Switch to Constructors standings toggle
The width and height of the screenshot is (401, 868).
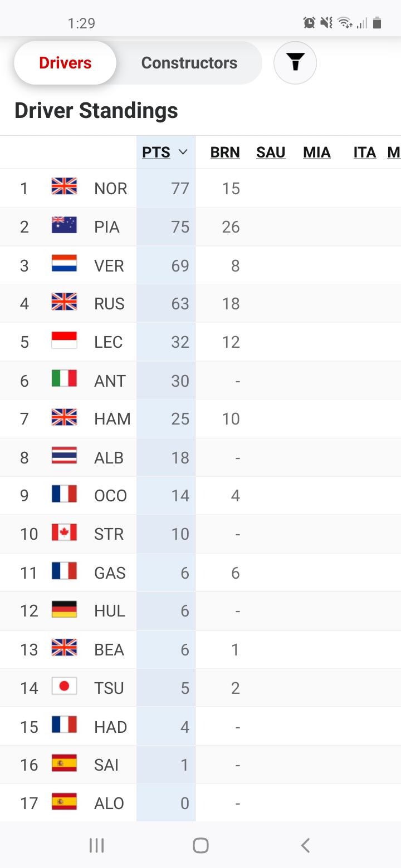[x=189, y=63]
